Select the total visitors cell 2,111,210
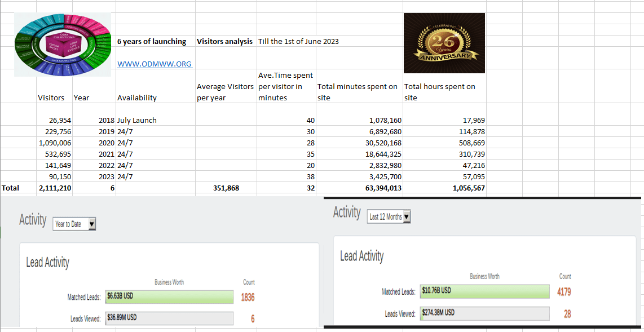Viewport: 644px width, 332px height. pyautogui.click(x=54, y=188)
